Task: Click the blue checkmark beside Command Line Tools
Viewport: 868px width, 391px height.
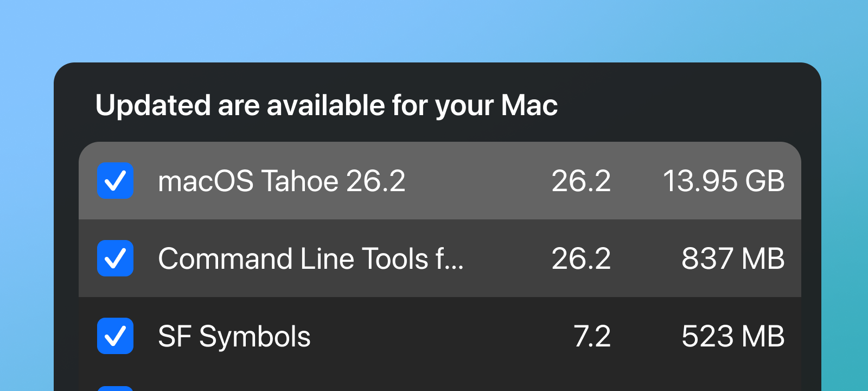Action: click(115, 258)
